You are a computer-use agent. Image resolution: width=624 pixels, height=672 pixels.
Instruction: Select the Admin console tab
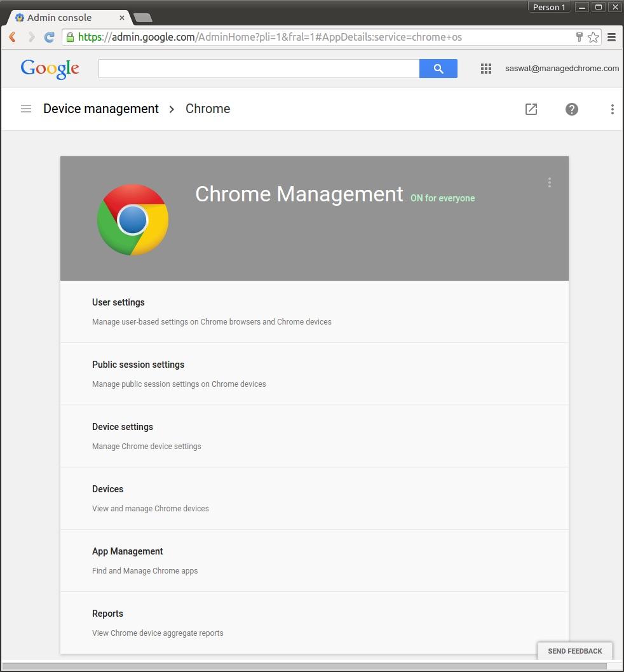point(59,17)
